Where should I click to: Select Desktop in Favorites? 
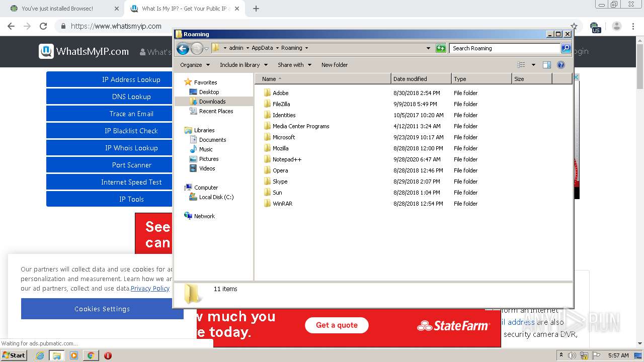(x=209, y=92)
